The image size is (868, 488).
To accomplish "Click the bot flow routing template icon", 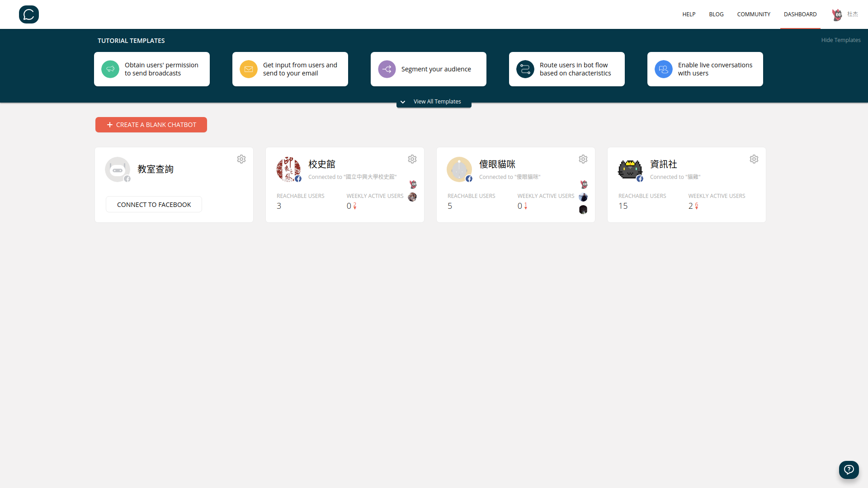I will click(525, 69).
